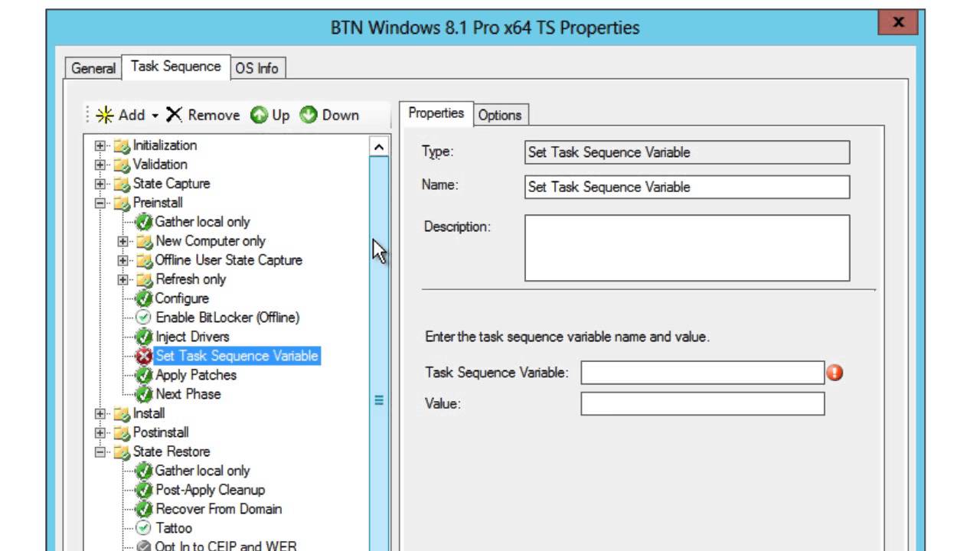Click the Postinstall folder icon
Viewport: 980px width, 551px height.
[122, 432]
